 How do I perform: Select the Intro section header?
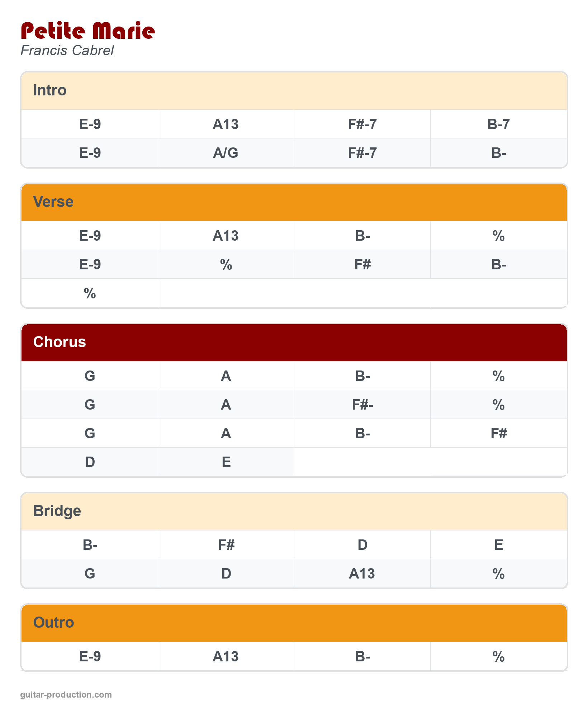tap(50, 90)
